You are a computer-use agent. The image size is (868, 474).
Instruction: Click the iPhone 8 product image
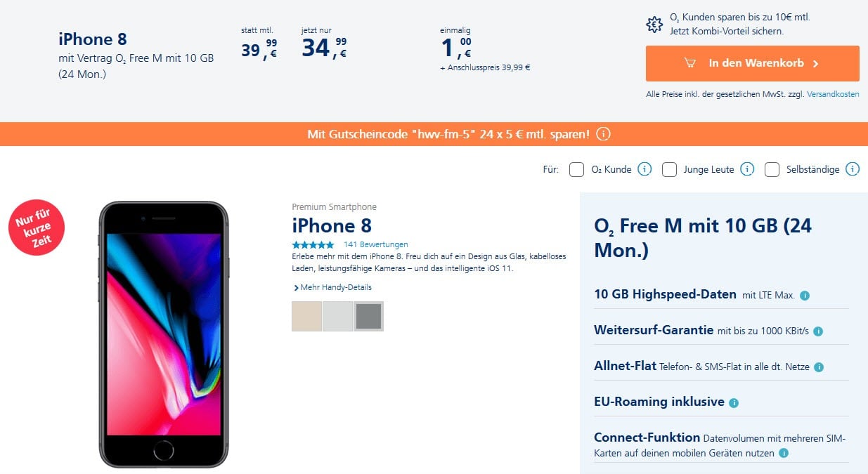164,334
